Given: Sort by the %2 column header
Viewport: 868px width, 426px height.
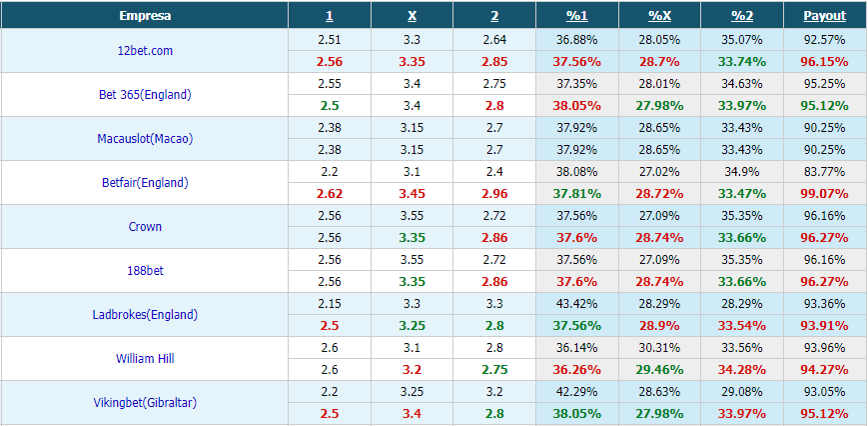Looking at the screenshot, I should 742,16.
